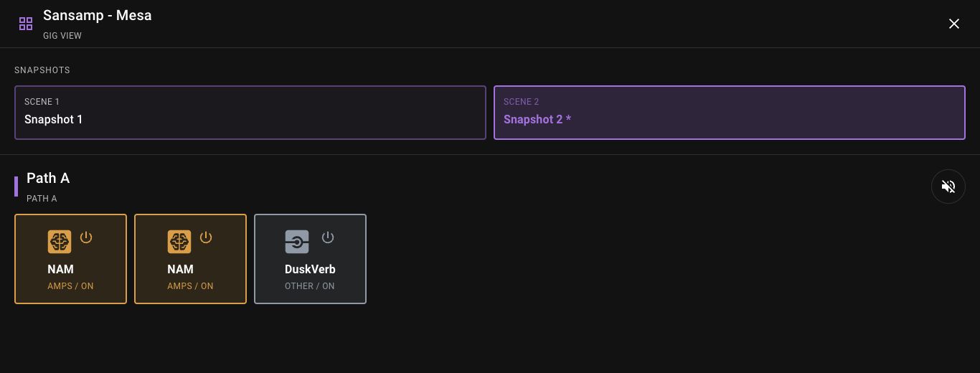Click the SNAPSHOTS section label
980x373 pixels.
pos(42,70)
